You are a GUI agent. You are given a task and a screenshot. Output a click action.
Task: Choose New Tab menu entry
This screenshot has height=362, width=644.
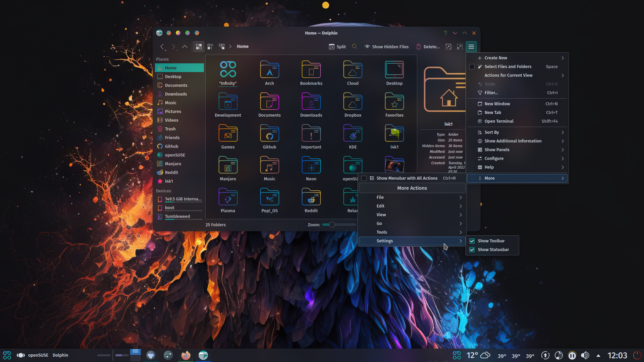point(517,113)
